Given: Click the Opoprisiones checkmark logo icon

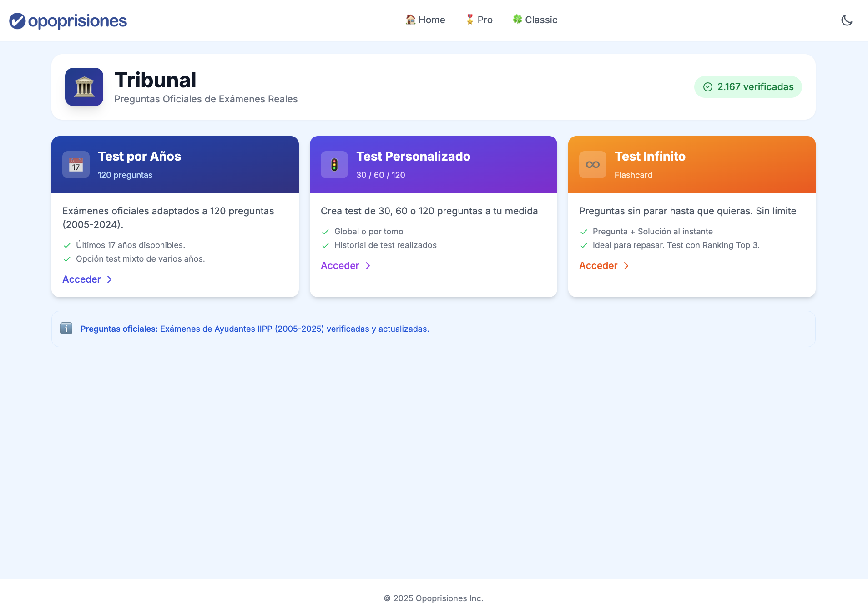Looking at the screenshot, I should [17, 21].
